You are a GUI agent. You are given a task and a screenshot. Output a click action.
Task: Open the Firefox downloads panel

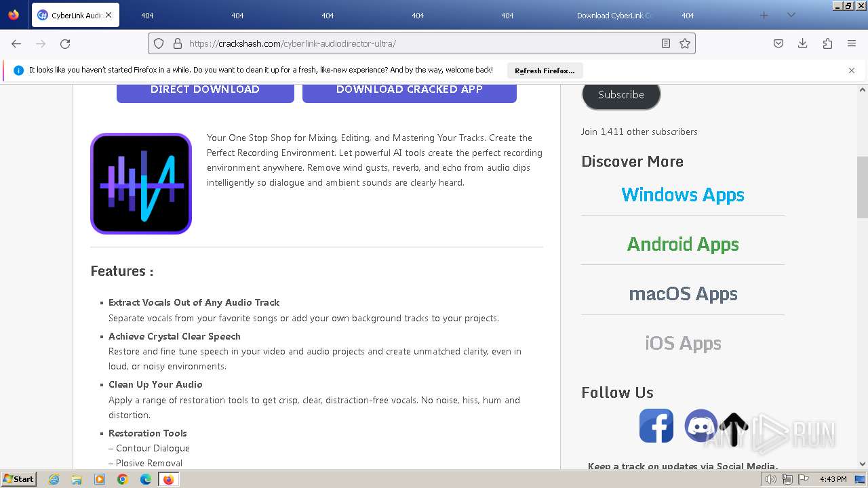tap(803, 43)
